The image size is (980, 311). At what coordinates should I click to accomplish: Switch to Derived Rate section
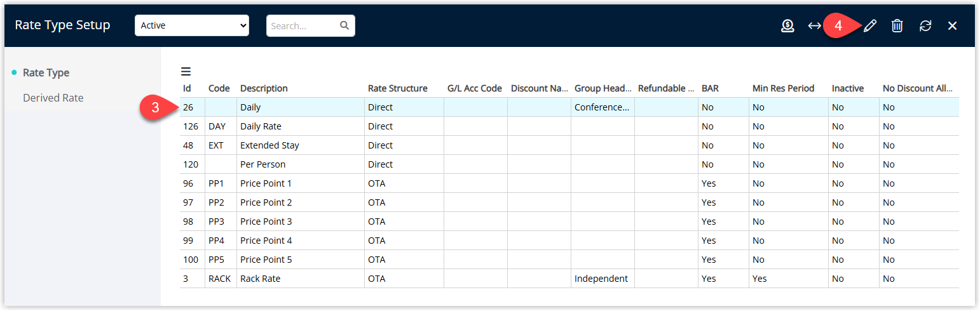(x=53, y=98)
